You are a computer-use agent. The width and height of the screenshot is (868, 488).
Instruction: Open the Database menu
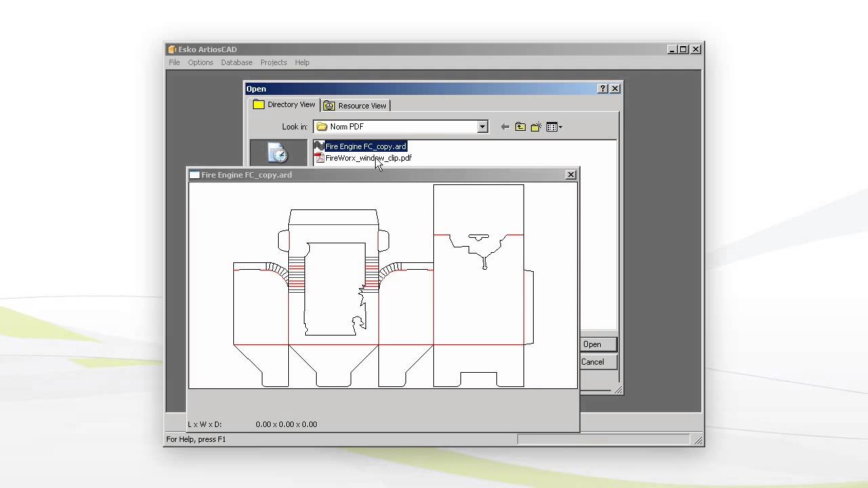click(x=237, y=62)
